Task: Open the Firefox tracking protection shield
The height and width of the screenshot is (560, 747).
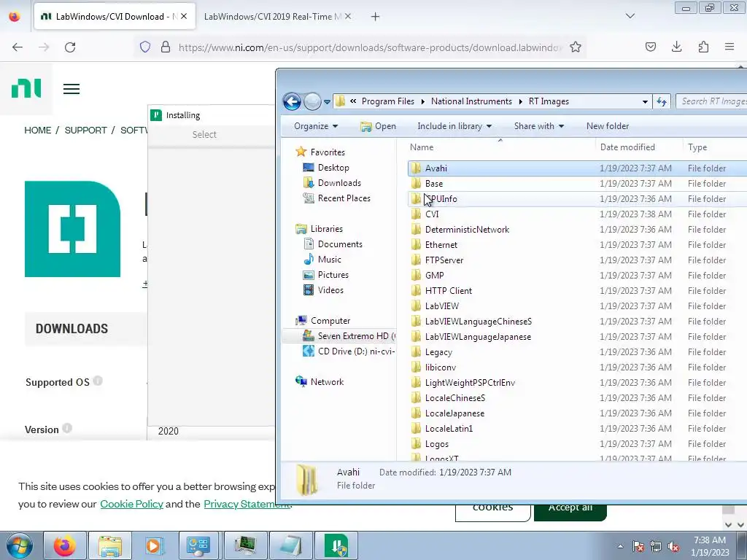Action: (x=145, y=47)
